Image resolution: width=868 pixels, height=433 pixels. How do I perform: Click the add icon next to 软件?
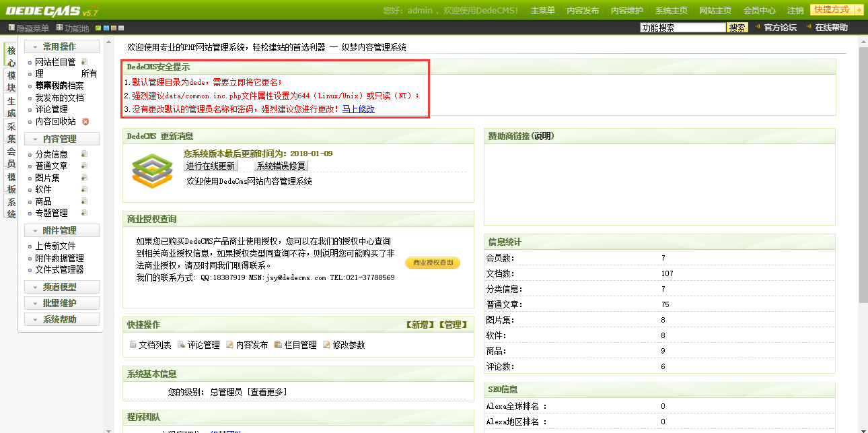84,189
